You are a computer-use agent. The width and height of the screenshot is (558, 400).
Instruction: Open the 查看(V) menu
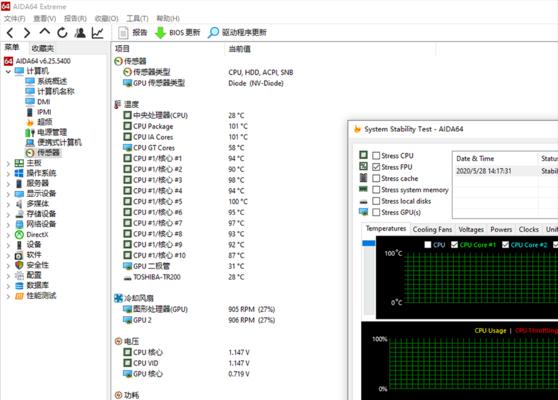pyautogui.click(x=44, y=18)
